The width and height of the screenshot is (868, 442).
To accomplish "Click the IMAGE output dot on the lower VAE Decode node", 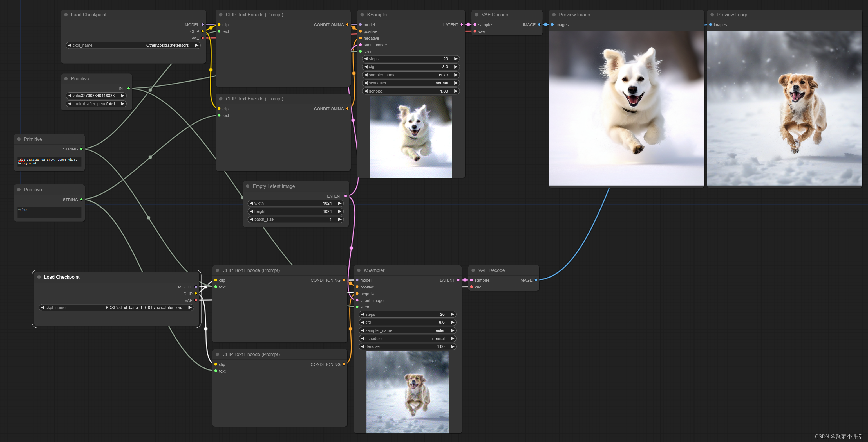I will click(536, 280).
